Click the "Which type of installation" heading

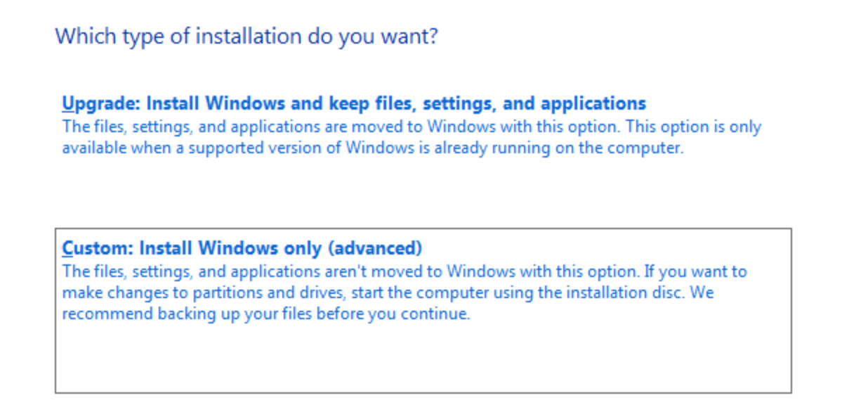(246, 36)
